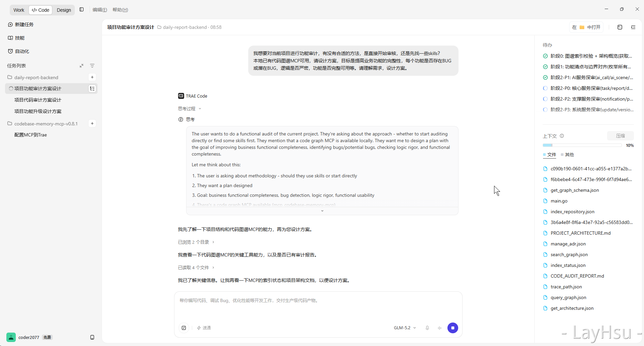This screenshot has width=644, height=346.
Task: Switch to the Work tab
Action: click(19, 10)
